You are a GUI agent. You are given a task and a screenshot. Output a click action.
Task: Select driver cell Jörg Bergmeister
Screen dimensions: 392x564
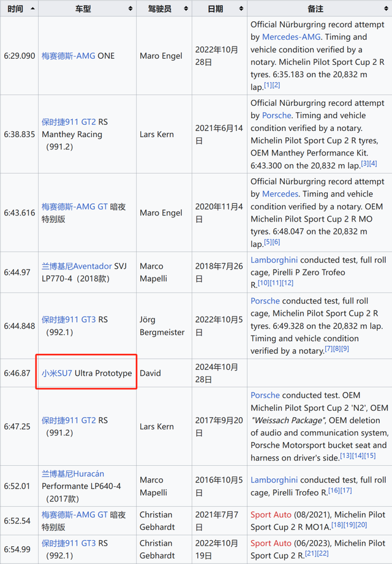coord(164,326)
